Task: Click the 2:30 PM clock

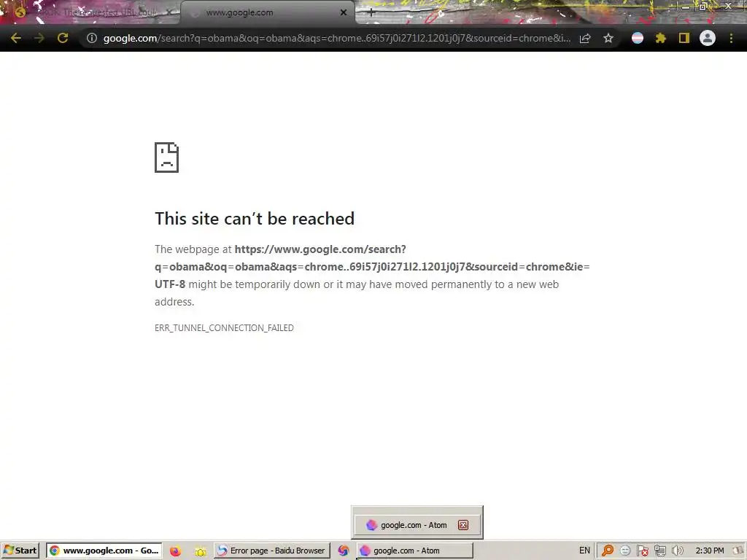Action: tap(709, 551)
